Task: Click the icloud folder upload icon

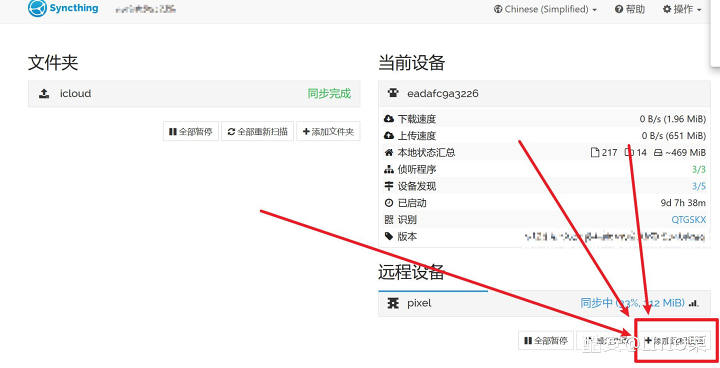Action: 44,94
